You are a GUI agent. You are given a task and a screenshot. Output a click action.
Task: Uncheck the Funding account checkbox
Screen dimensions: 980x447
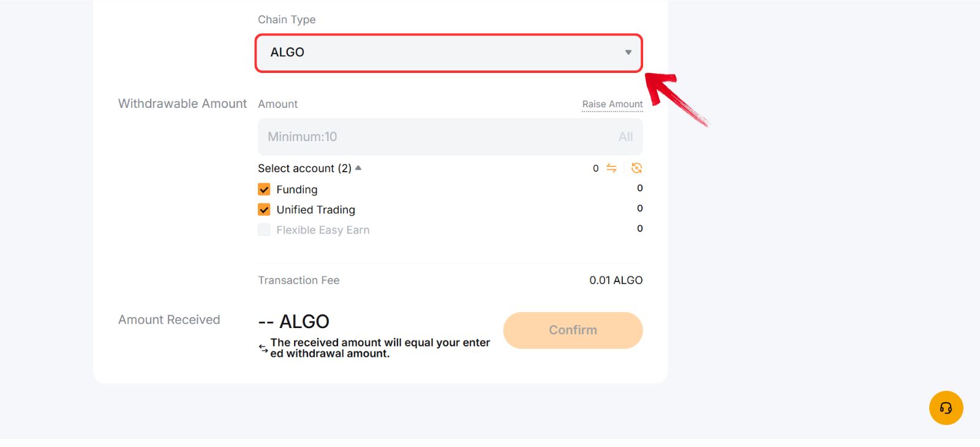(263, 189)
